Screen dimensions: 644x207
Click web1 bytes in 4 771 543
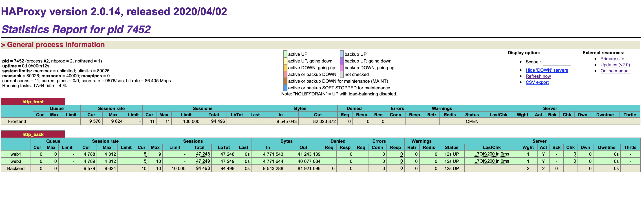tap(273, 154)
